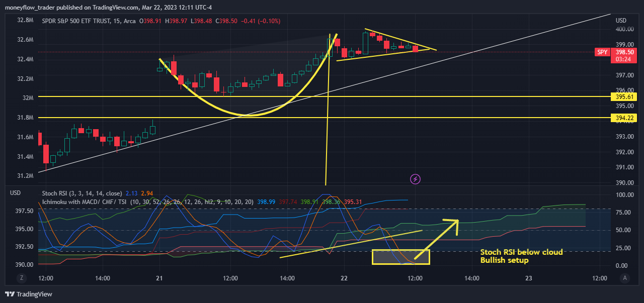
Task: Toggle the A auto-scale button
Action: [625, 278]
